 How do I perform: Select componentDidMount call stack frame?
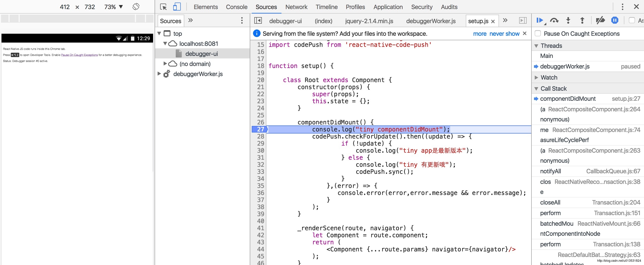588,99
